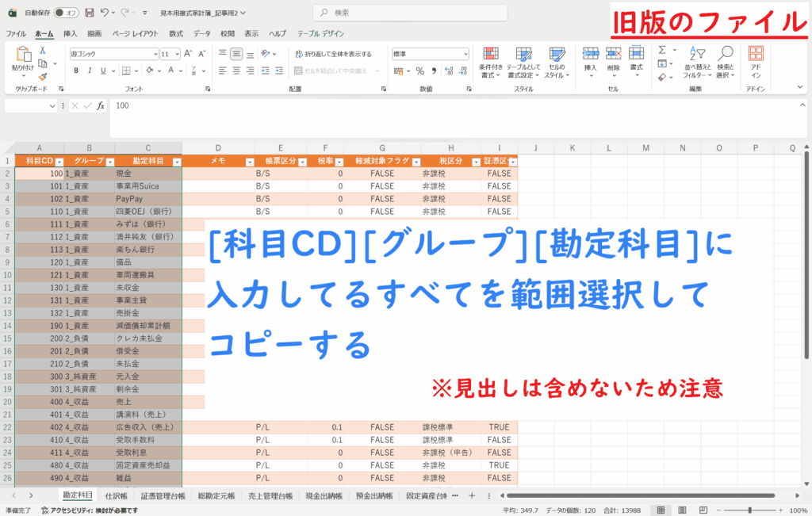Click the AutoSum sigma icon
Viewport: 812px width, 516px height.
tap(662, 51)
